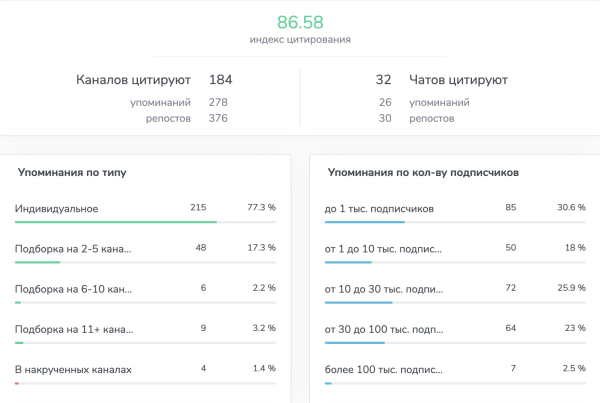Screen dimensions: 600x403
Task: Click 'Упоминания по кол-ву подписчиков' heading
Action: [423, 173]
